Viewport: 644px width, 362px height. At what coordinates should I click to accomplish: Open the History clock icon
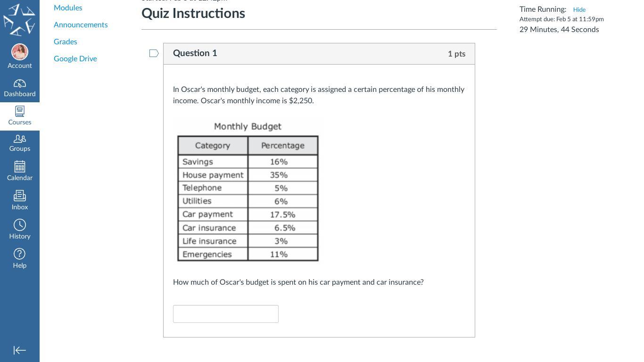(20, 225)
